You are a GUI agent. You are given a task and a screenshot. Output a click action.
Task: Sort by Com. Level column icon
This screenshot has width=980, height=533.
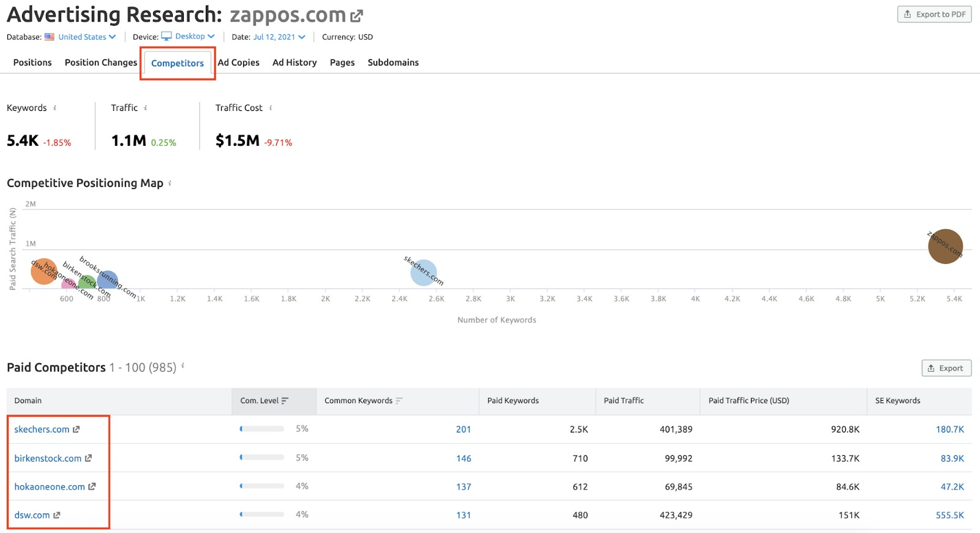coord(285,401)
